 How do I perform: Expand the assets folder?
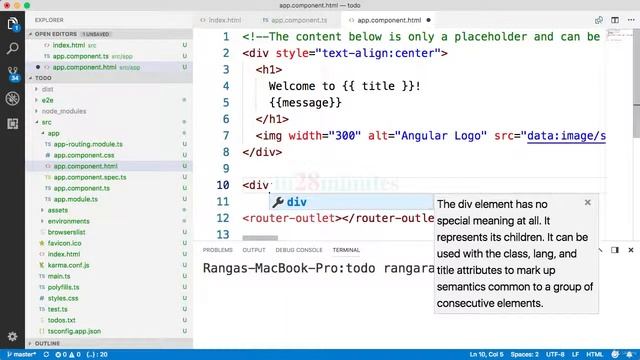pos(58,210)
